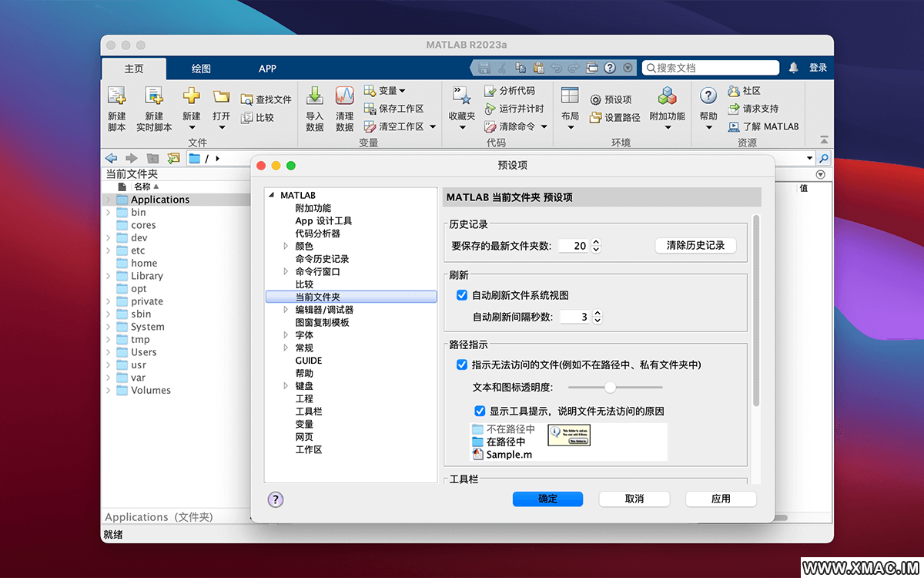This screenshot has height=578, width=924.
Task: Switch to the 主页 tab
Action: click(134, 69)
